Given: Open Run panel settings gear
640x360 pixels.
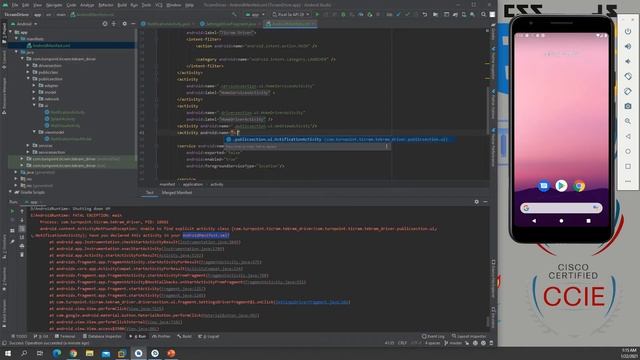Looking at the screenshot, I should [x=476, y=202].
